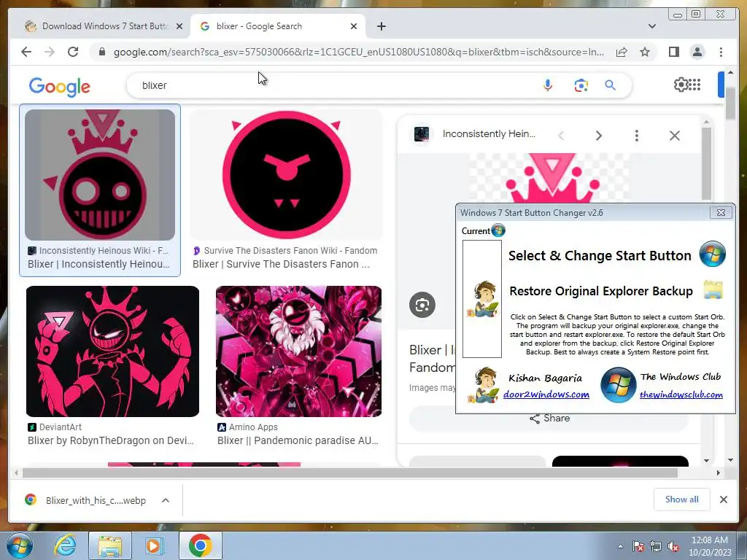Open the Amino Apps Blixer thumbnail
The height and width of the screenshot is (560, 747).
[x=298, y=351]
